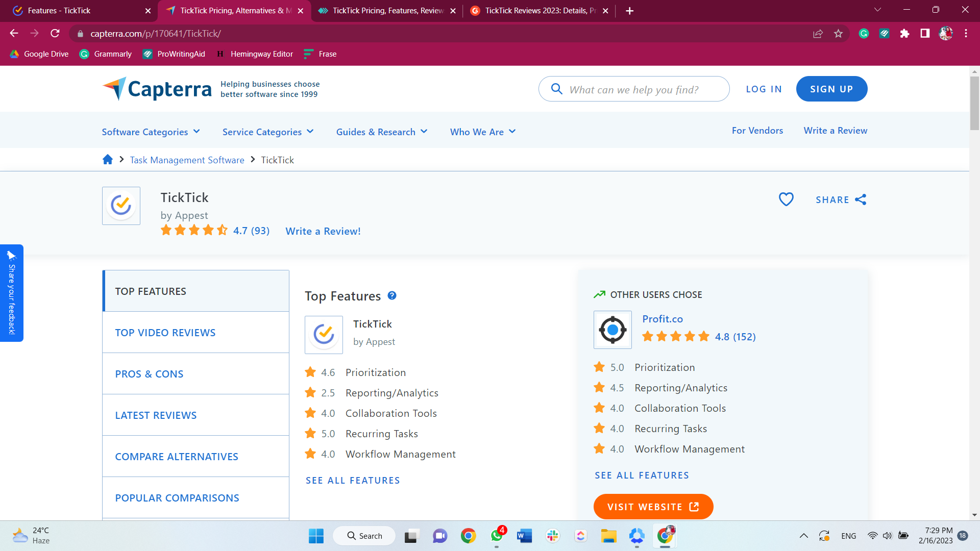This screenshot has height=551, width=980.
Task: Click the Capterra logo
Action: point(157,88)
